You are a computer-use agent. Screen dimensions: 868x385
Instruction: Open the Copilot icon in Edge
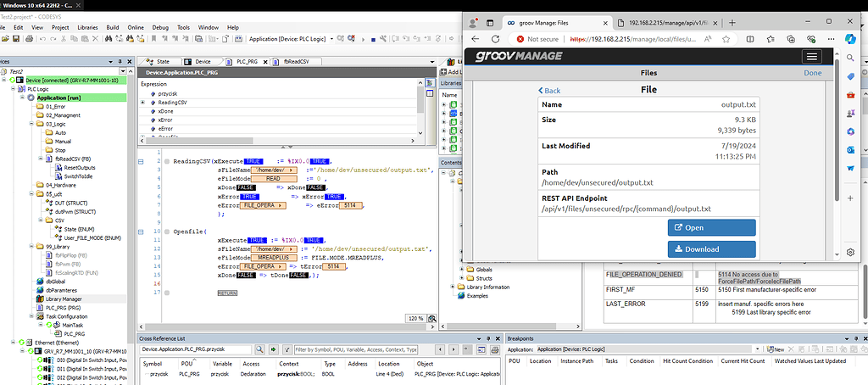(850, 39)
